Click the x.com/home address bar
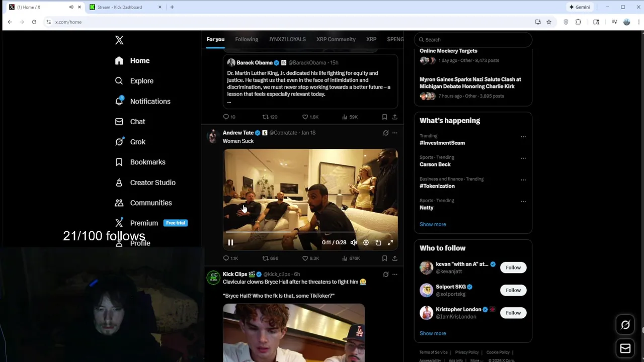644x362 pixels. (287, 22)
